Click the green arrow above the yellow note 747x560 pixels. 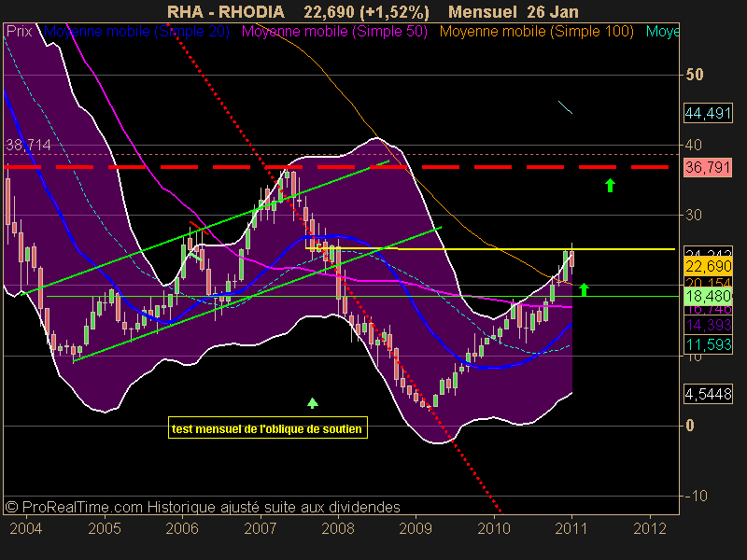[x=313, y=403]
